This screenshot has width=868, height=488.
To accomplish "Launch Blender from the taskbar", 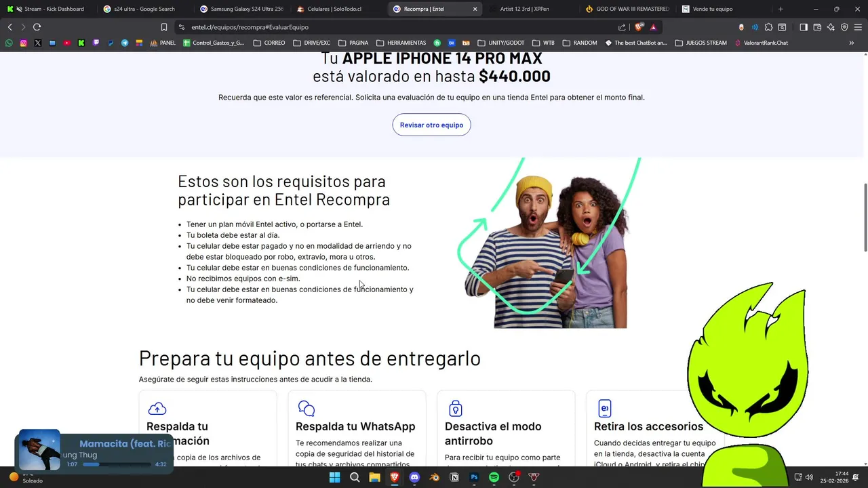I will [434, 477].
